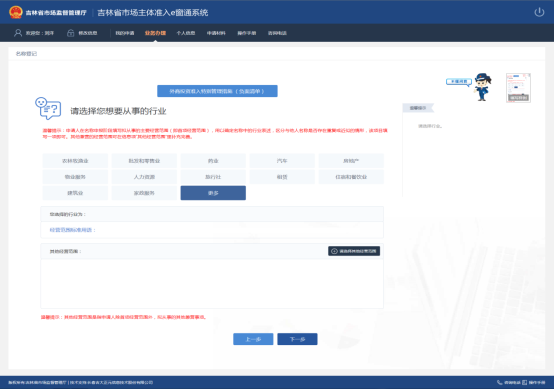Screen dimensions: 554x390
Task: Select the 家政服务 industry option
Action: click(144, 193)
